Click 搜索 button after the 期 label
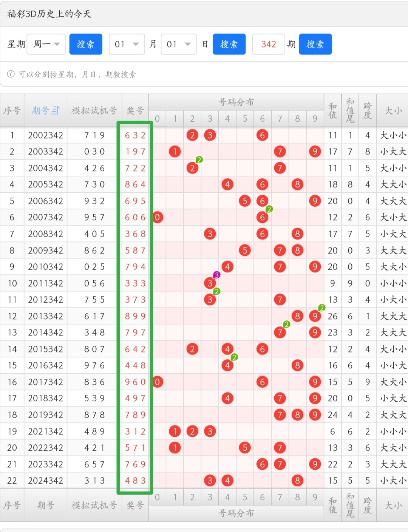The height and width of the screenshot is (532, 408). 315,44
